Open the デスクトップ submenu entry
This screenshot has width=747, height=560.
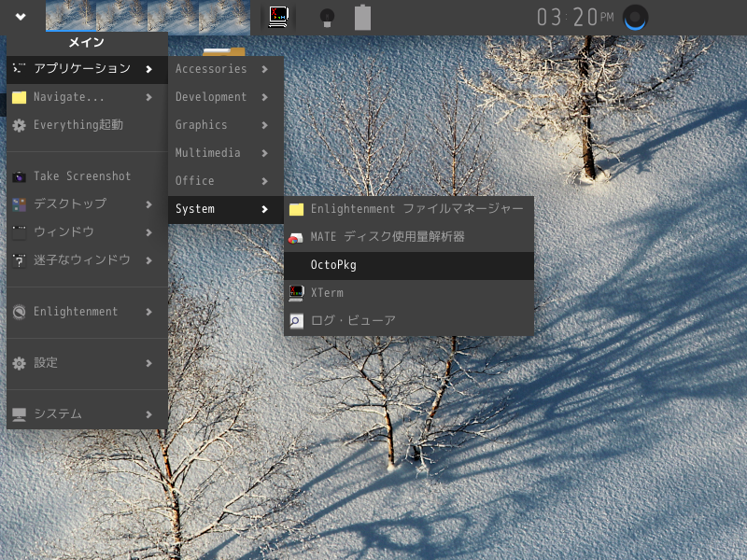(87, 204)
